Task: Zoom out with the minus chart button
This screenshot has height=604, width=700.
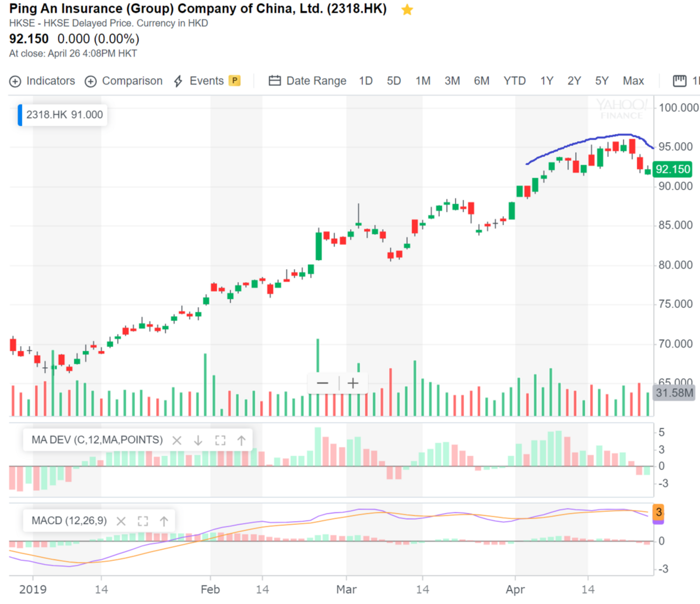Action: pyautogui.click(x=323, y=383)
